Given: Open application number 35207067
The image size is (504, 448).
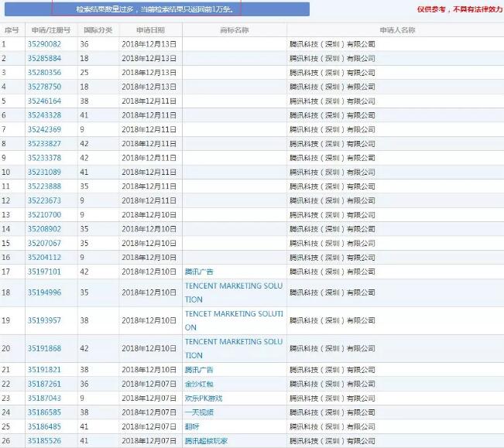Looking at the screenshot, I should (x=44, y=243).
